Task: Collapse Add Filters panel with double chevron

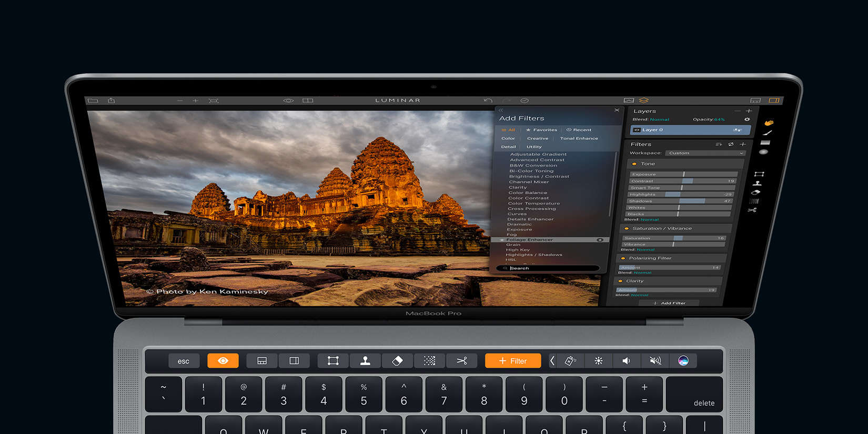Action: click(x=501, y=110)
